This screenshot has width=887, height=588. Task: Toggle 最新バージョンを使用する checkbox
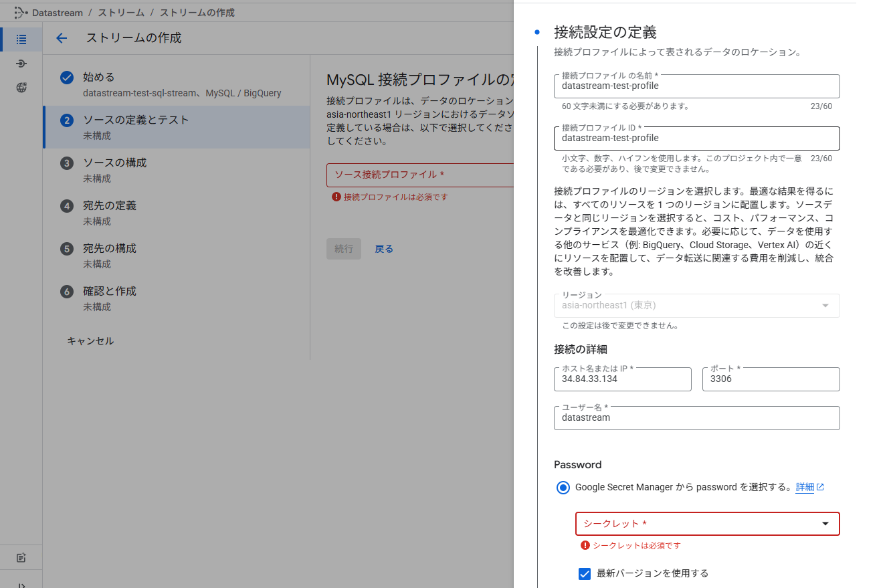point(585,573)
